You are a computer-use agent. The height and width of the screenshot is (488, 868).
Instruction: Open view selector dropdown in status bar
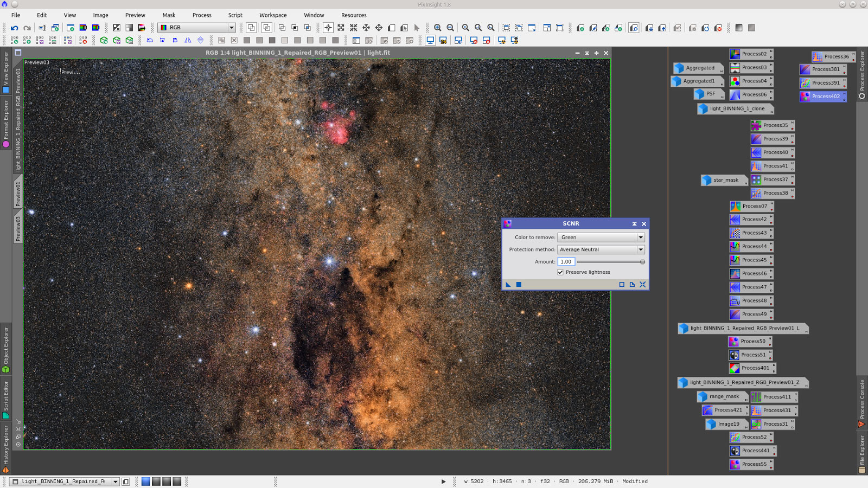[65, 481]
